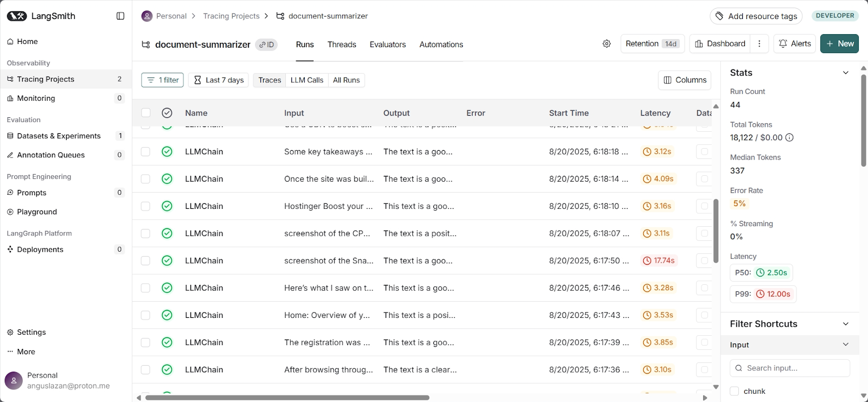This screenshot has width=868, height=402.
Task: Select checkbox for Hostinger Boost your row
Action: pyautogui.click(x=145, y=206)
